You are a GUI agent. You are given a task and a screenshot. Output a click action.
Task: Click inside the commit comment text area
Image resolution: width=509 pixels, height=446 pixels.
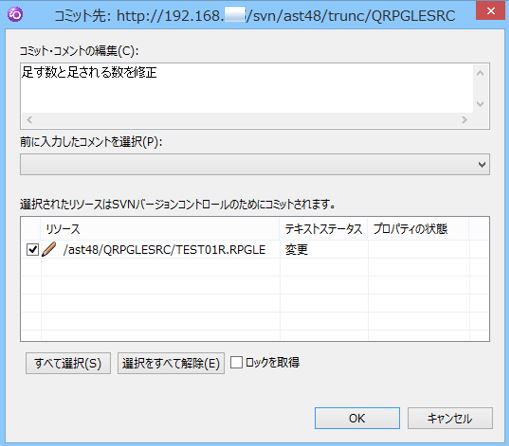pyautogui.click(x=247, y=88)
